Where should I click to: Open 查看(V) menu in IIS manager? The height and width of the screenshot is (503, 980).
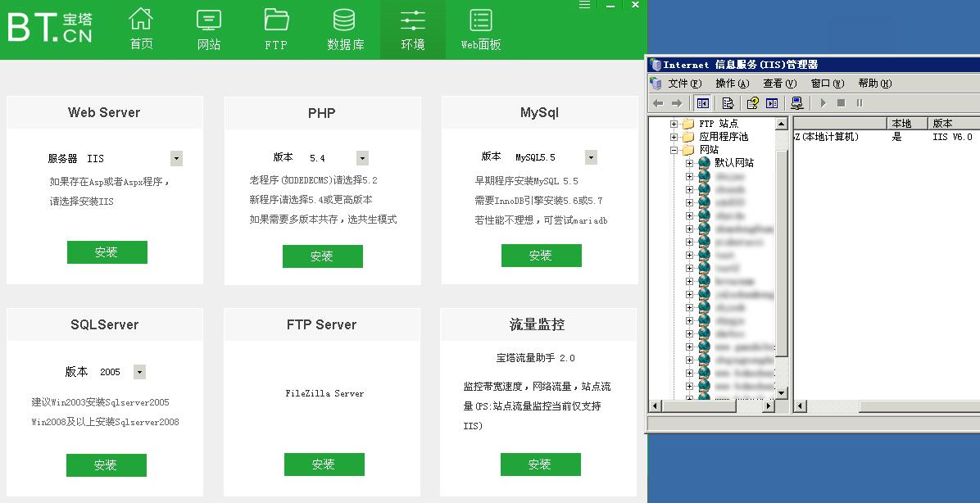point(779,83)
